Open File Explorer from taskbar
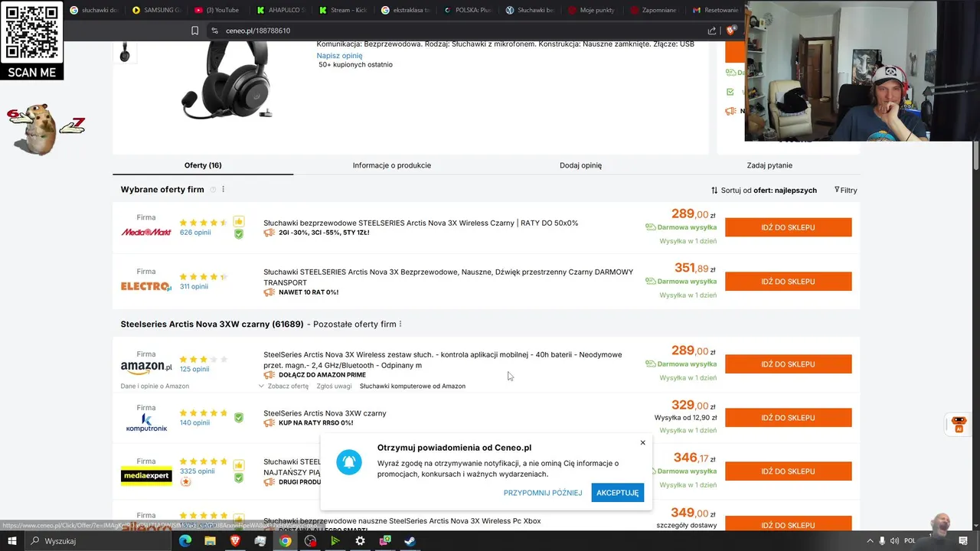The image size is (980, 551). tap(210, 541)
